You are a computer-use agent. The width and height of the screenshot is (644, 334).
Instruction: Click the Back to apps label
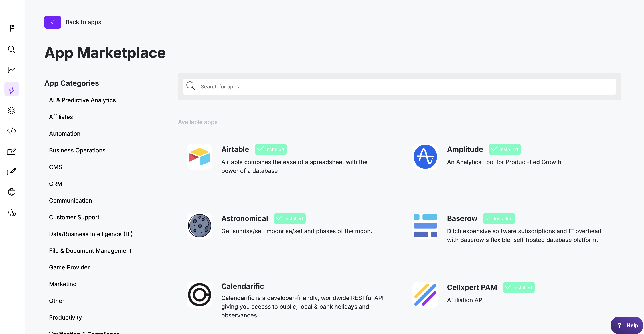[83, 22]
